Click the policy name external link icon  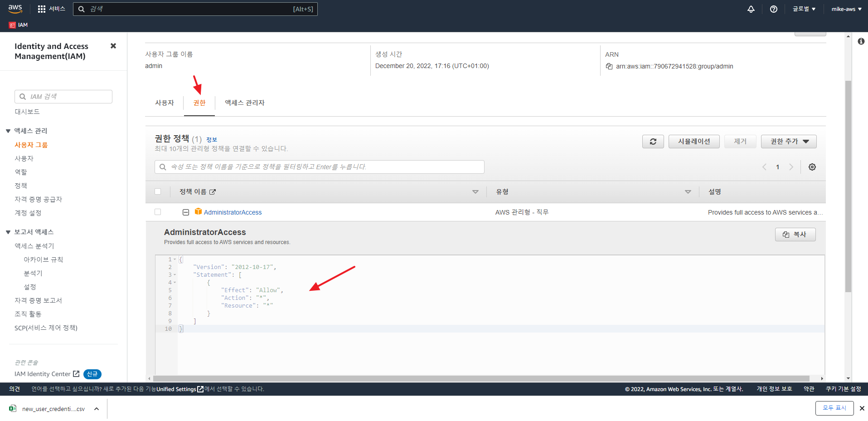(x=213, y=192)
